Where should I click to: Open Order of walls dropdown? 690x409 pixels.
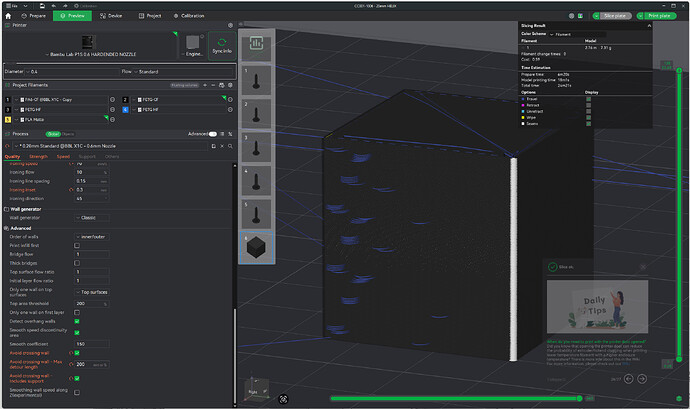click(x=92, y=237)
